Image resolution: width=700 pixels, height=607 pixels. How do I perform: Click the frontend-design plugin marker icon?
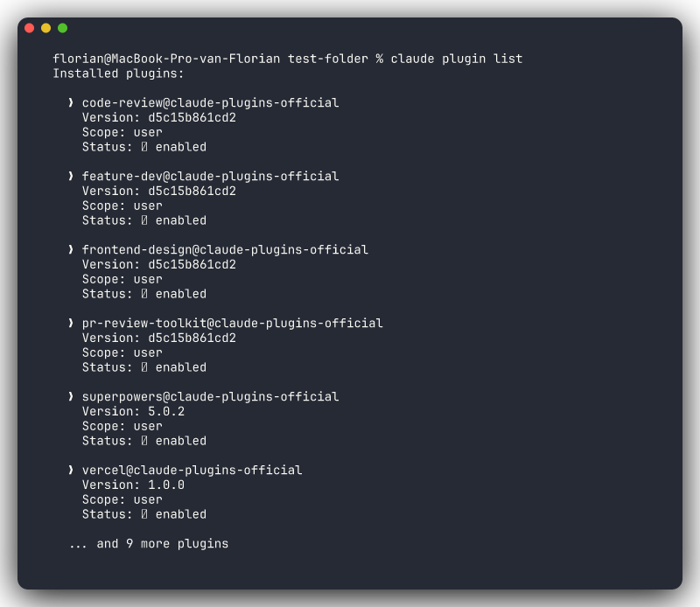coord(73,249)
